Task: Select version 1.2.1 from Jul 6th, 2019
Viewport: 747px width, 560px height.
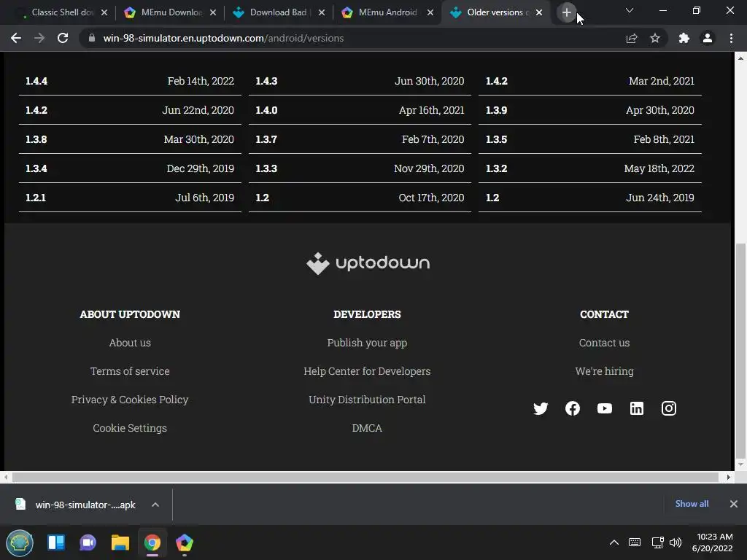Action: coord(130,198)
